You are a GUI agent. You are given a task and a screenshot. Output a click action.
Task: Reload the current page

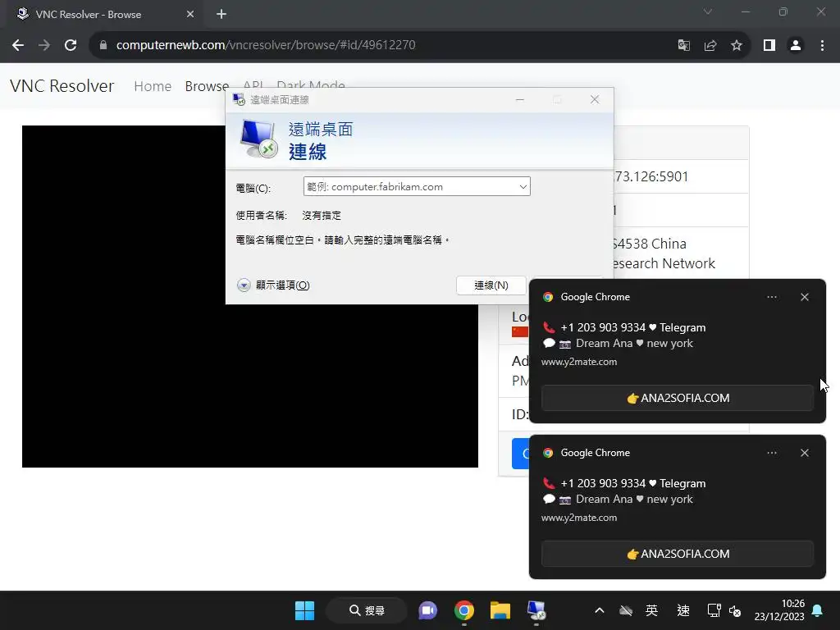(x=71, y=45)
